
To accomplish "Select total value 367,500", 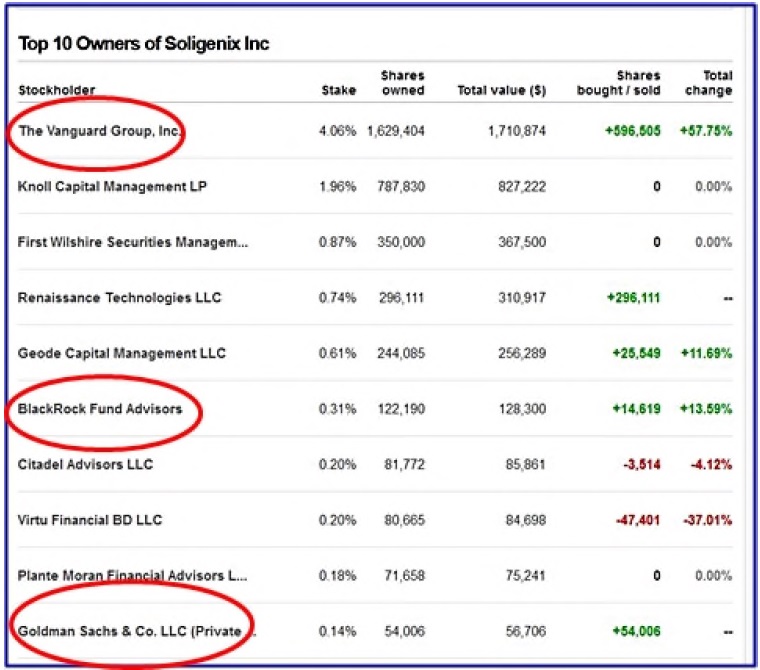I will (522, 242).
